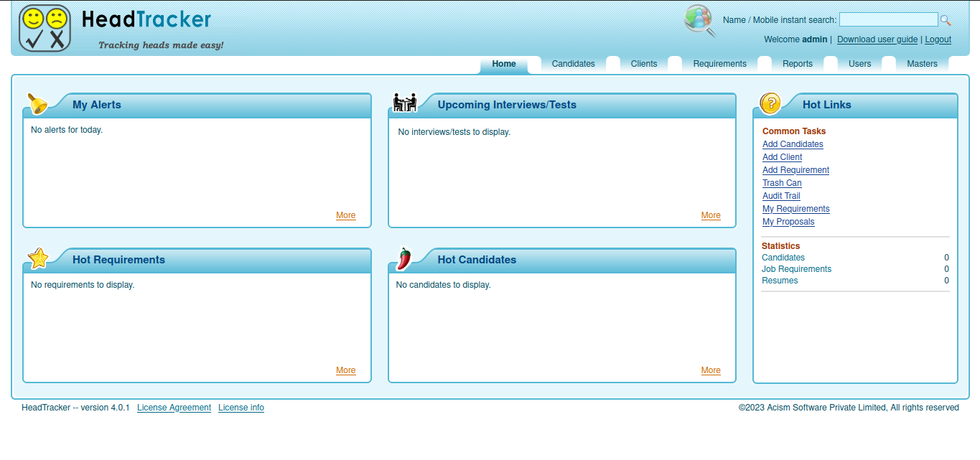Click the Resumes statistics label
Viewport: 980px width, 460px height.
click(780, 281)
